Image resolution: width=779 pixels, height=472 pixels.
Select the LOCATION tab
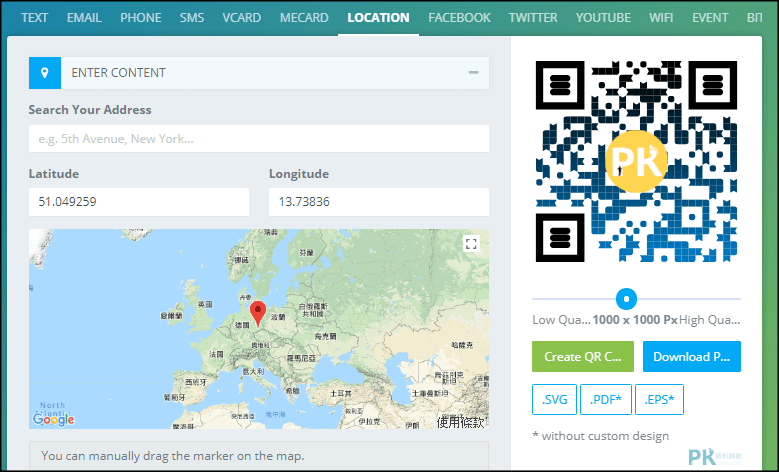click(x=378, y=17)
